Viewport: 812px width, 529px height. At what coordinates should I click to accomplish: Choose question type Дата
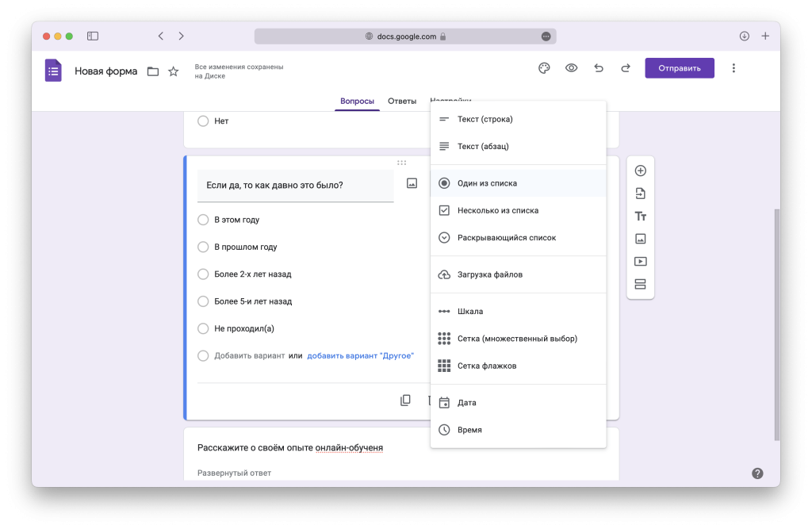(x=518, y=403)
